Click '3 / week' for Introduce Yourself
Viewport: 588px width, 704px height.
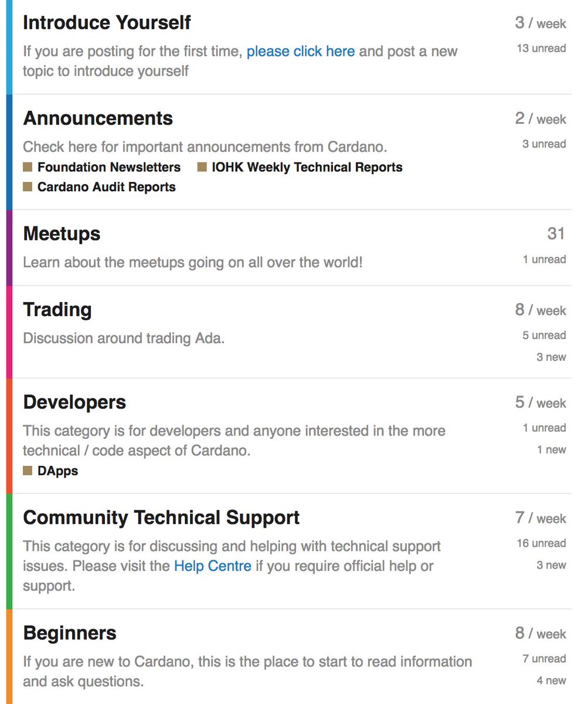[541, 23]
